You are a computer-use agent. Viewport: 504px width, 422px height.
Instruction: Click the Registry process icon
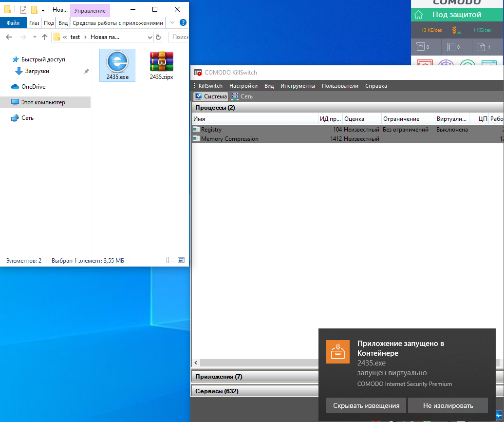tap(196, 129)
